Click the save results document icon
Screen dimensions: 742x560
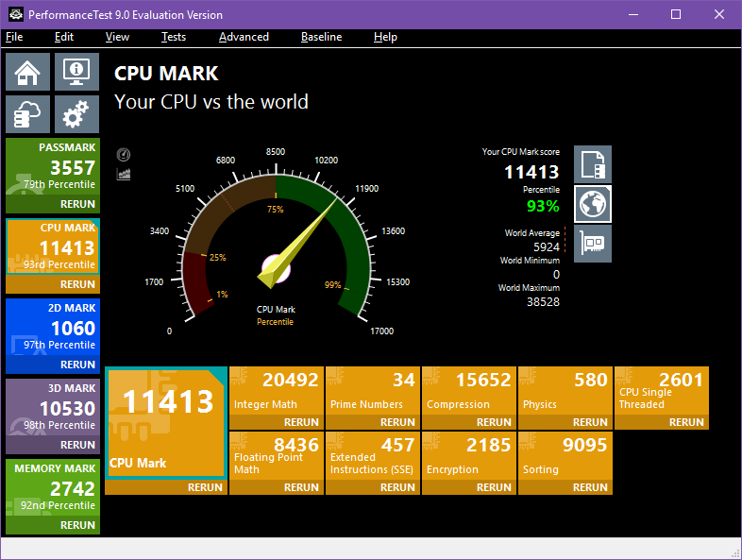pos(593,164)
